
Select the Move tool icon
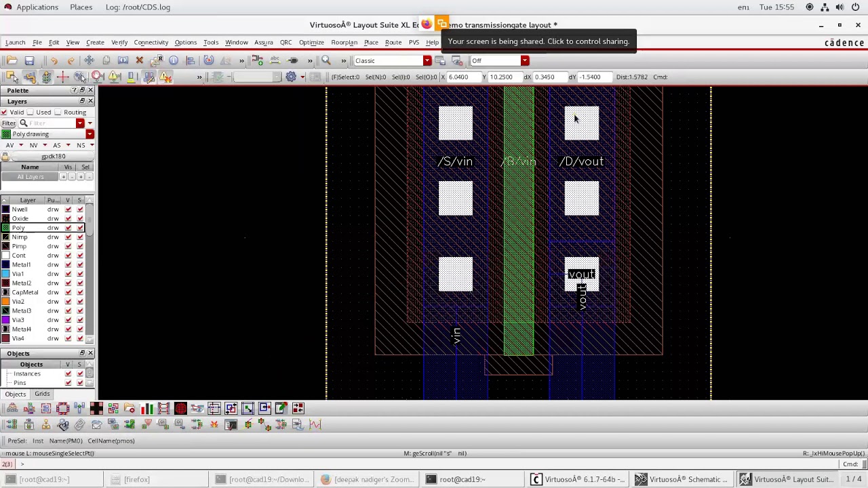coord(89,60)
